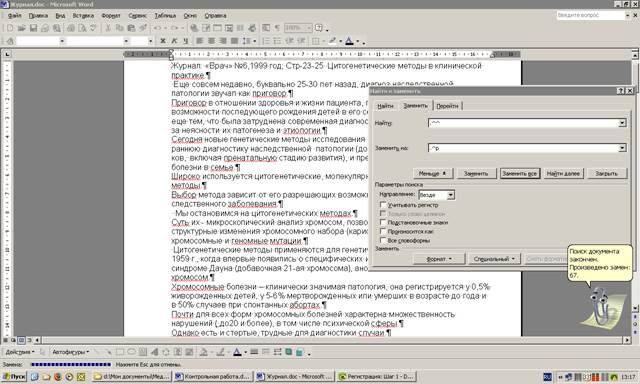Screen dimensions: 640x384
Task: Click the 'Закрыть' button
Action: pos(607,173)
